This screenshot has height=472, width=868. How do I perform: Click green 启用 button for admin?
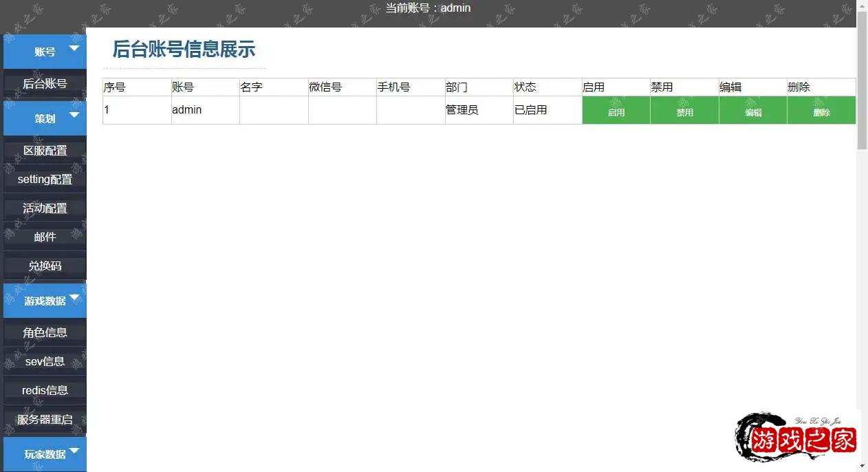[616, 111]
